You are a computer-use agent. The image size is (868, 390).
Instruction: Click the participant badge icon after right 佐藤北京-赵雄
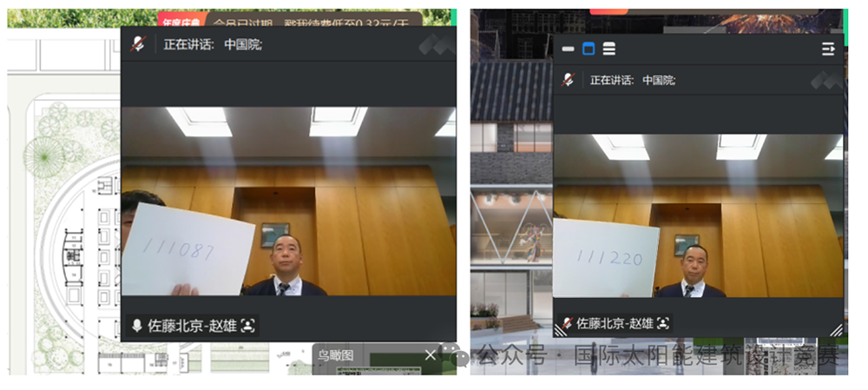664,323
